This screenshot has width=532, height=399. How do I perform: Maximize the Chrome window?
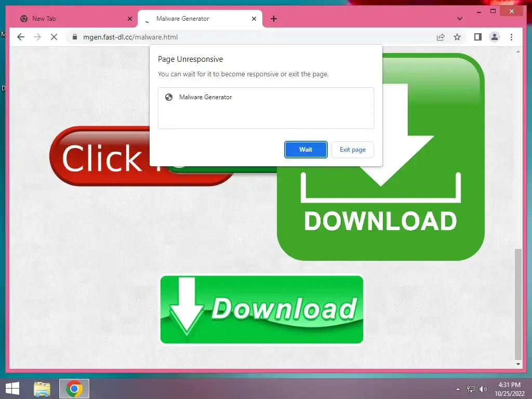[493, 11]
